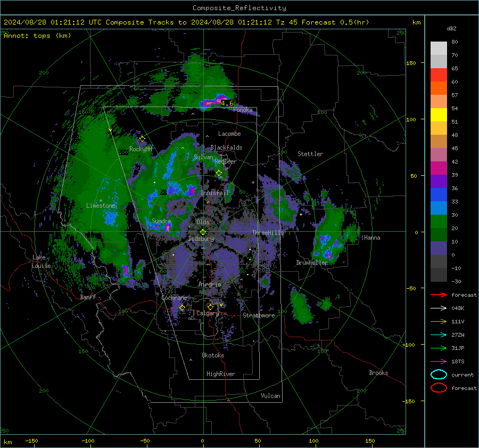Screen dimensions: 479x448
Task: Click the cyan current ellipse legend icon
Action: click(439, 374)
